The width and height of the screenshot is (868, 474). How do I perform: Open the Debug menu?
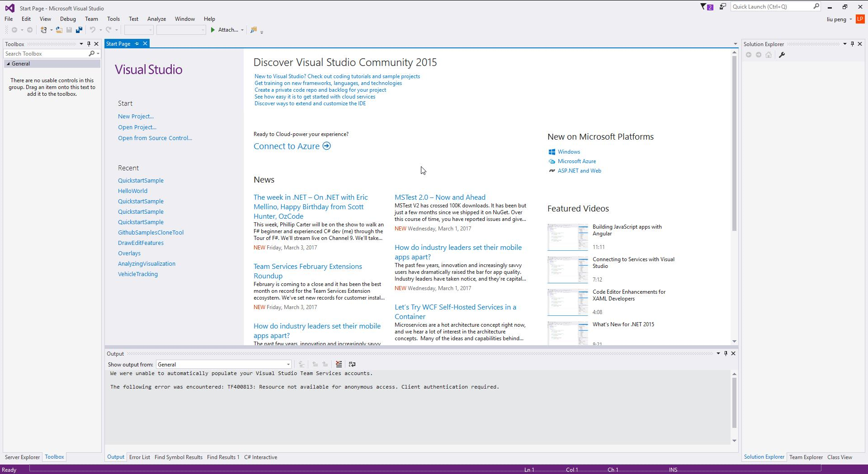pyautogui.click(x=68, y=19)
